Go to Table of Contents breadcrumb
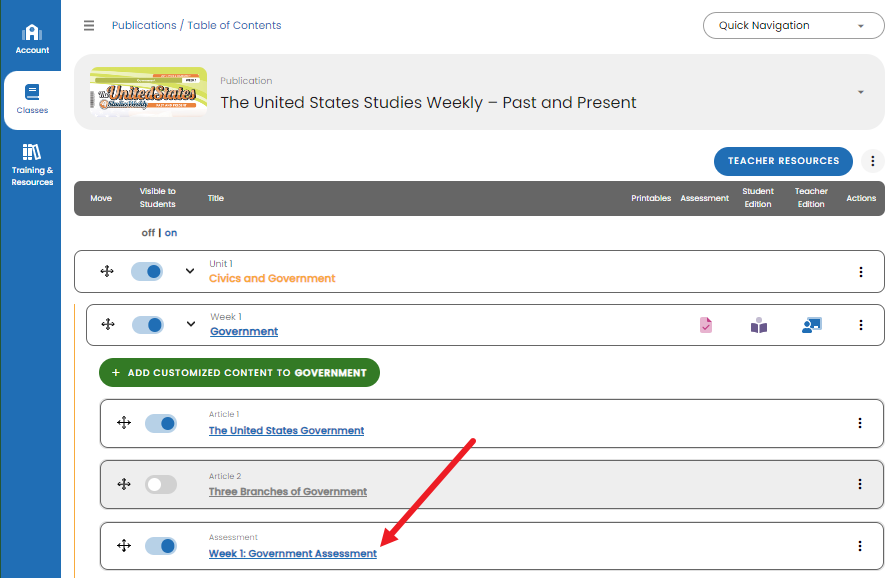The width and height of the screenshot is (896, 578). (x=234, y=25)
